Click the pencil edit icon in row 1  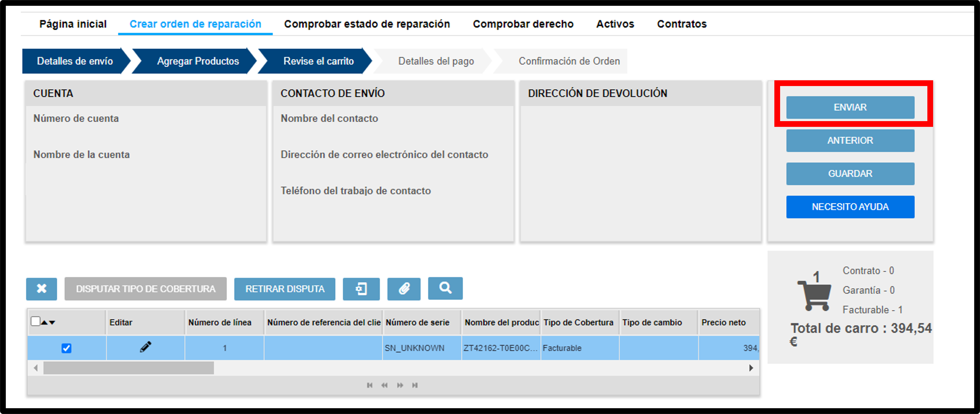click(x=145, y=347)
